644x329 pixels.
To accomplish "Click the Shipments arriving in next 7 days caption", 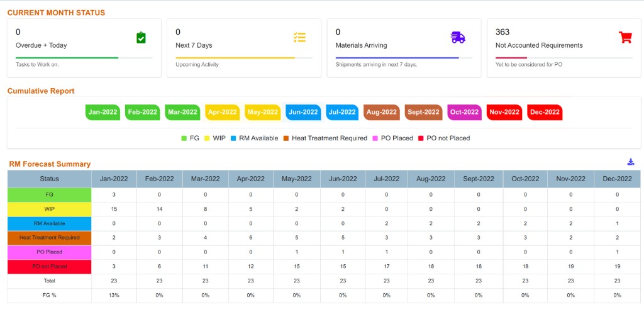I will 376,65.
